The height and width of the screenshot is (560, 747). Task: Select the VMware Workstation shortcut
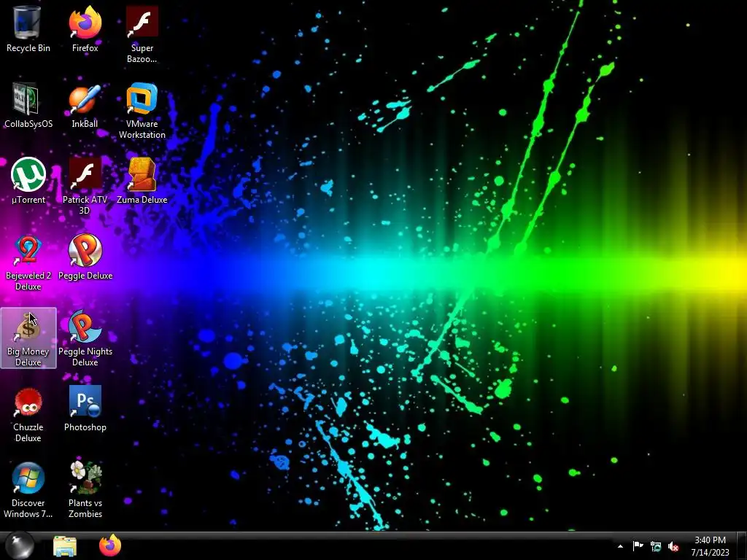(142, 111)
